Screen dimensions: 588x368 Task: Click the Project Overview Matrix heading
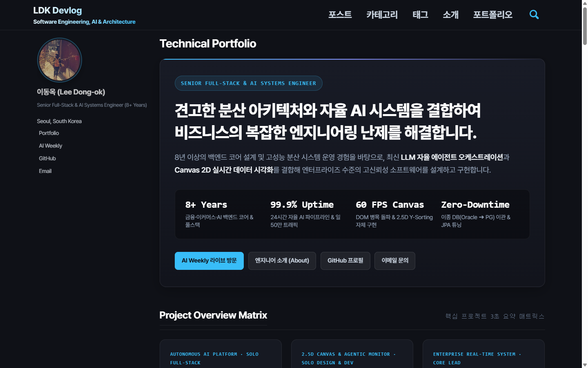click(213, 315)
